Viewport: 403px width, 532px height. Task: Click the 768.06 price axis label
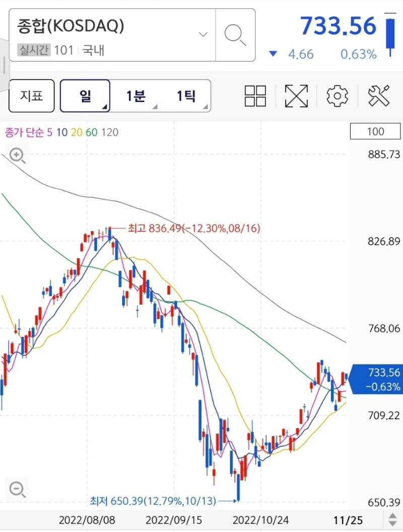[384, 329]
